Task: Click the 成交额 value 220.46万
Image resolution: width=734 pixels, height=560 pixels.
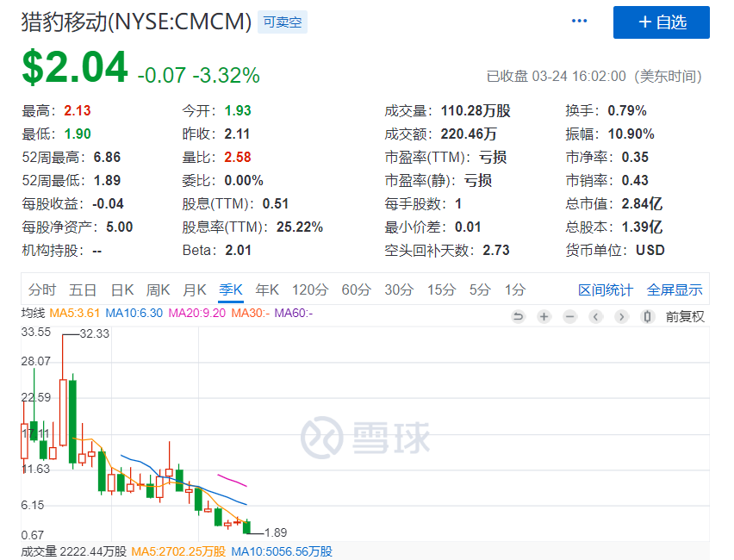Action: click(x=469, y=134)
